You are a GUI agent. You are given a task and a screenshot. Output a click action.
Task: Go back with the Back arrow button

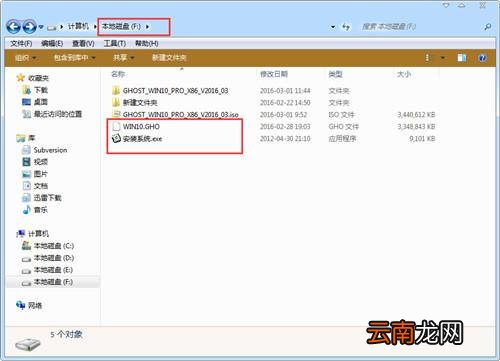tap(13, 27)
